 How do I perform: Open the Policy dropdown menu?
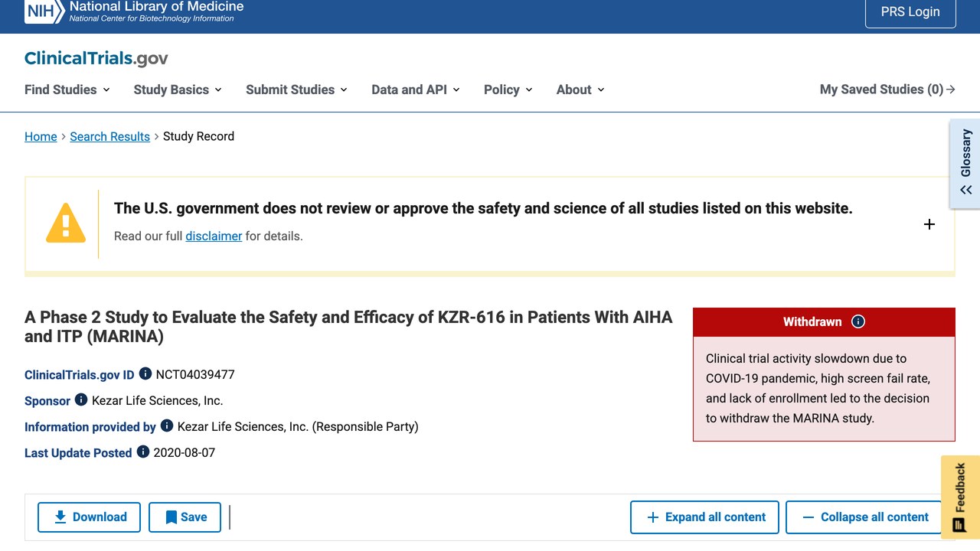pyautogui.click(x=508, y=90)
